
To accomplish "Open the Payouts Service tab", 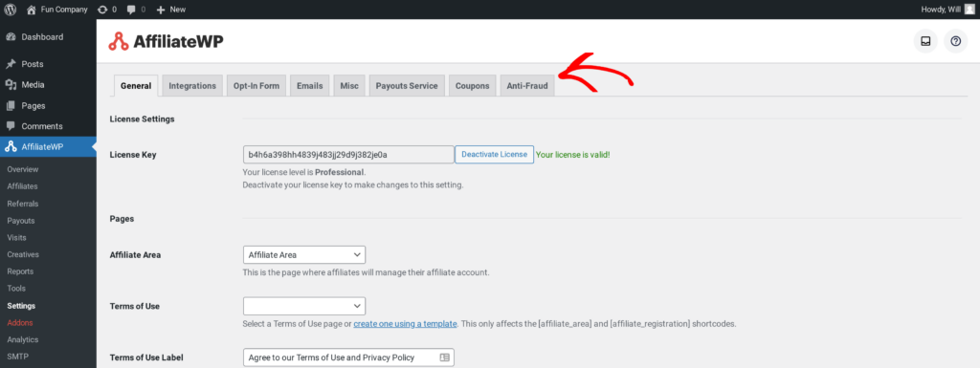I will [x=407, y=86].
